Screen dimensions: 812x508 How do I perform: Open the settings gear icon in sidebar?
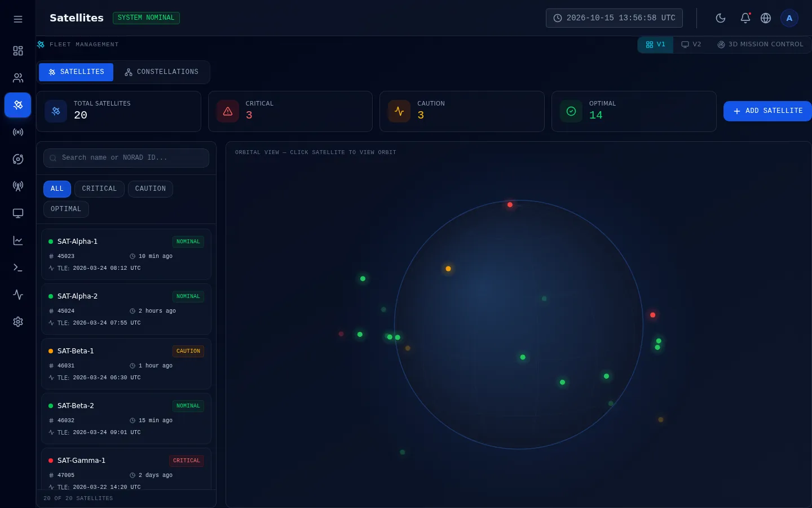tap(18, 322)
